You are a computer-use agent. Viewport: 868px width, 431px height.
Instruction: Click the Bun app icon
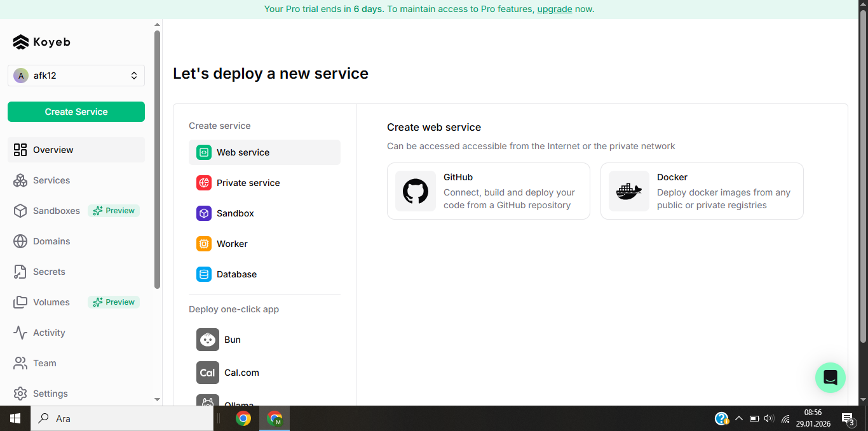pos(208,340)
